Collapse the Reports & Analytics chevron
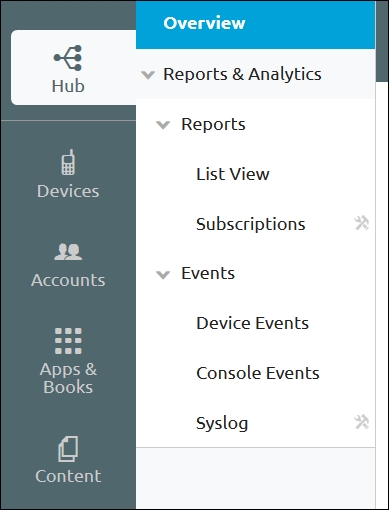Screen dimensions: 389x510 [148, 75]
